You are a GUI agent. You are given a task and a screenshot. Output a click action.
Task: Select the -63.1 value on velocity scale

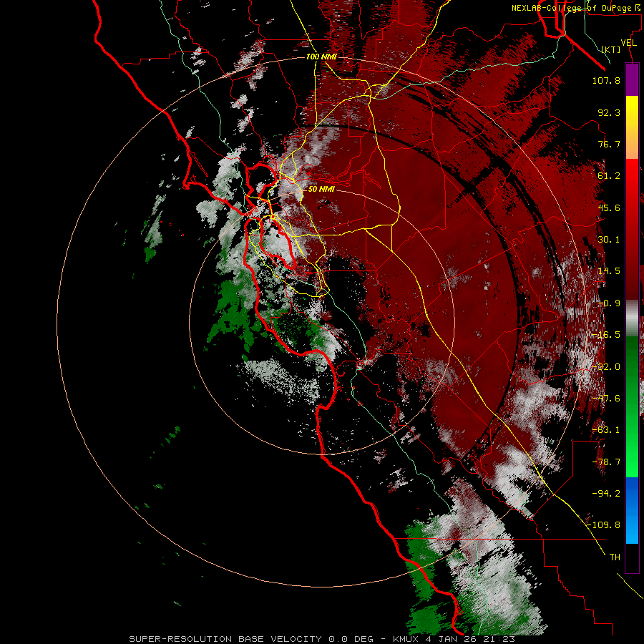pyautogui.click(x=606, y=430)
